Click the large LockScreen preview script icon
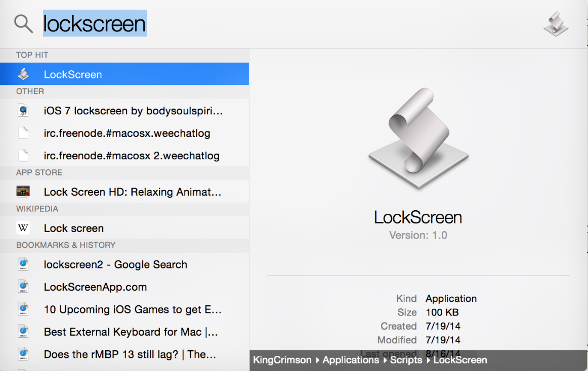The width and height of the screenshot is (588, 371). click(x=418, y=138)
